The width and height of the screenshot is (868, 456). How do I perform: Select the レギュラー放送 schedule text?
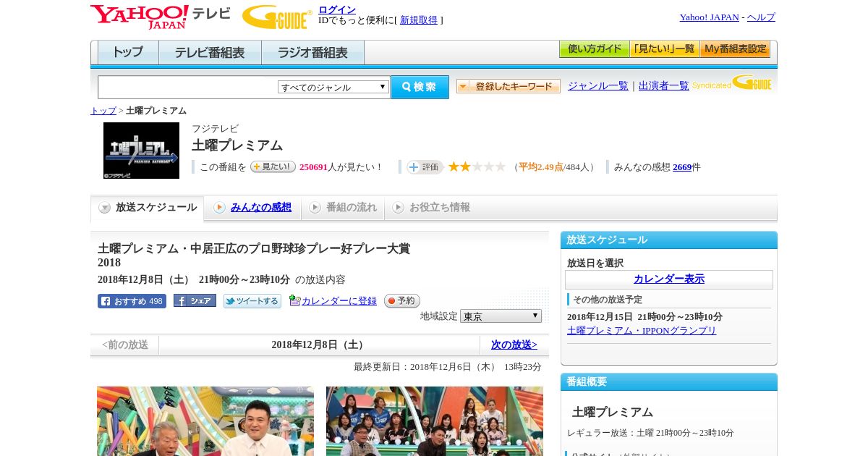coord(650,433)
